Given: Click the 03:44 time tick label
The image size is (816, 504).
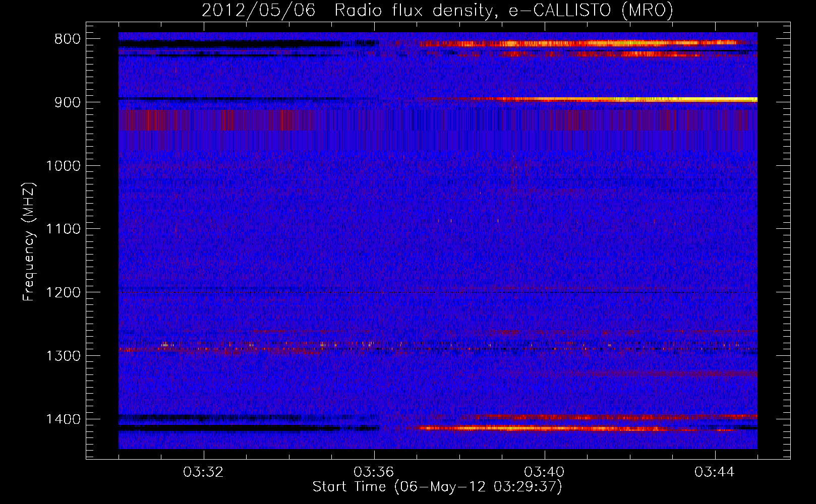Looking at the screenshot, I should point(715,472).
